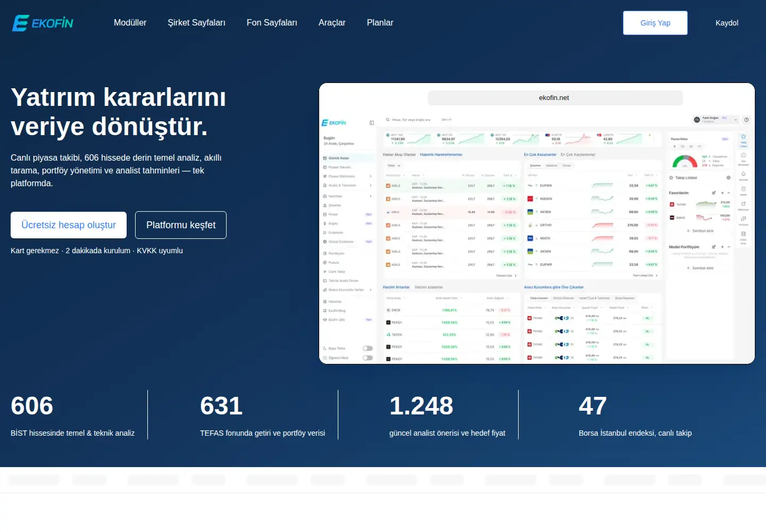The image size is (766, 532).
Task: Select the Takip Listesi star in the right rail
Action: coord(744,137)
